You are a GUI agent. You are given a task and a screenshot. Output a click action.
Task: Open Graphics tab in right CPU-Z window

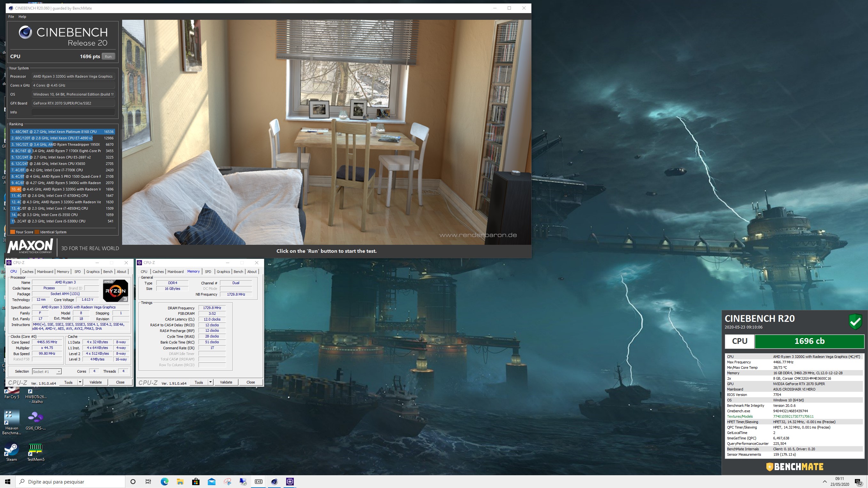(223, 271)
